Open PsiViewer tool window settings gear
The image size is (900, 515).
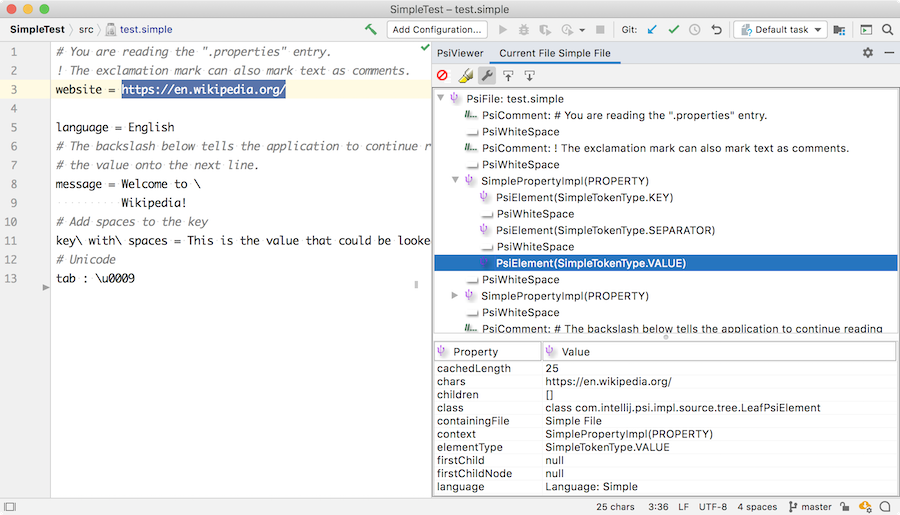[x=867, y=53]
